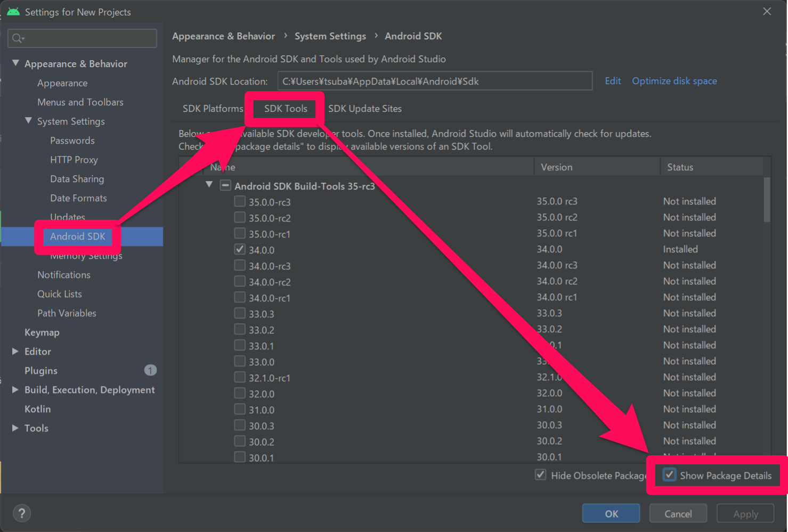Toggle Show Package Details checkbox

click(669, 474)
